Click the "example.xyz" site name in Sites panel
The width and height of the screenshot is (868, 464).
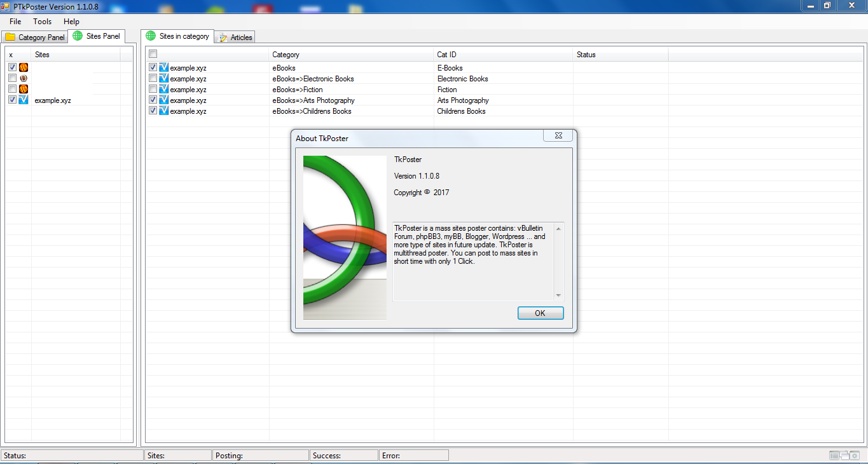53,100
